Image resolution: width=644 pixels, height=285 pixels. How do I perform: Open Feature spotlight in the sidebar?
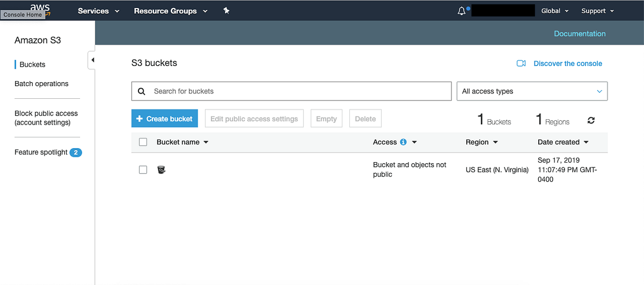point(41,152)
